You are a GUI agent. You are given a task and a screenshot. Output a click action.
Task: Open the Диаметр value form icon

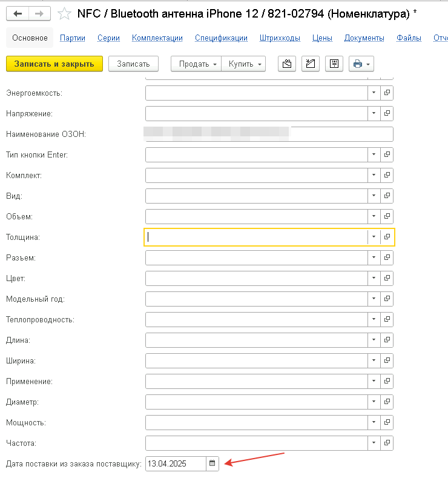click(387, 402)
